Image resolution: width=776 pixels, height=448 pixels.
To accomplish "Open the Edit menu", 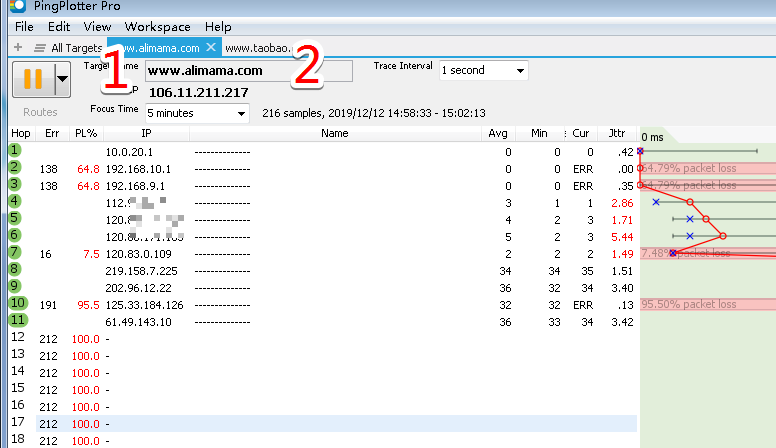I will [x=59, y=27].
